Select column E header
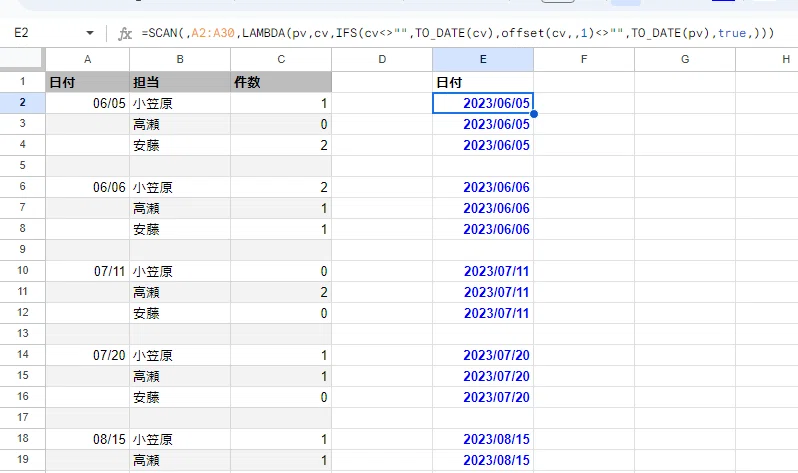 pos(483,60)
